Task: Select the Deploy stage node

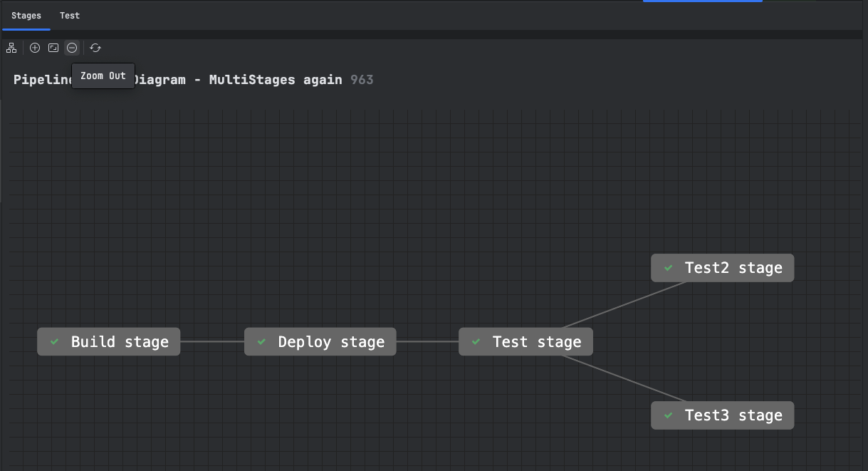Action: pyautogui.click(x=320, y=342)
